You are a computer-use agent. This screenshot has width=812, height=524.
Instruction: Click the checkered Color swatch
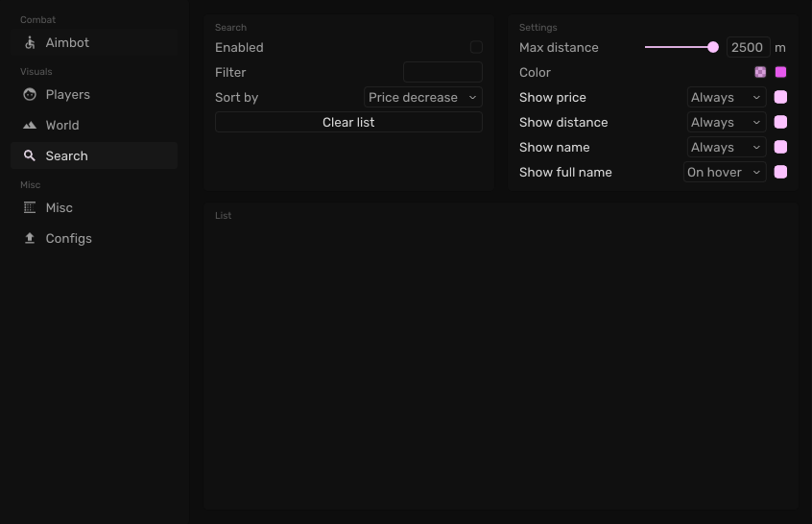click(x=760, y=72)
